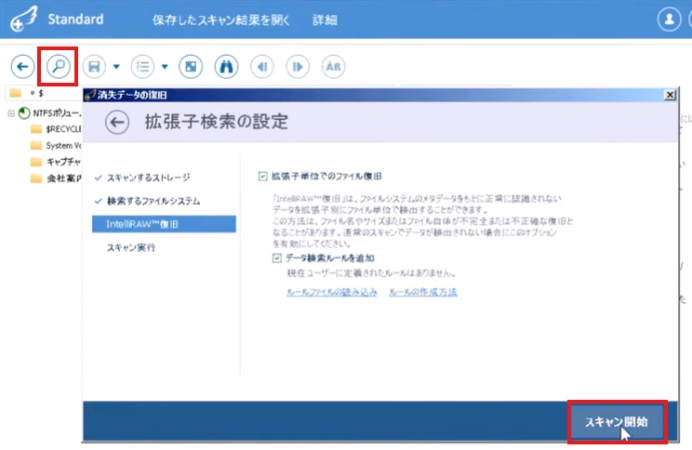Click the floppy disk save icon
The height and width of the screenshot is (450, 692).
(x=94, y=67)
